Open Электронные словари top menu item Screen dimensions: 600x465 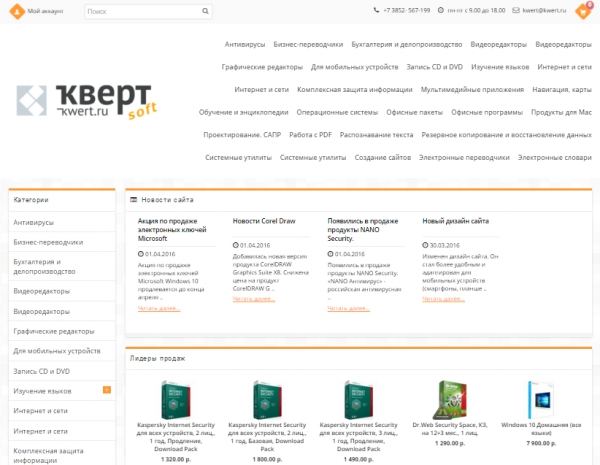click(555, 157)
